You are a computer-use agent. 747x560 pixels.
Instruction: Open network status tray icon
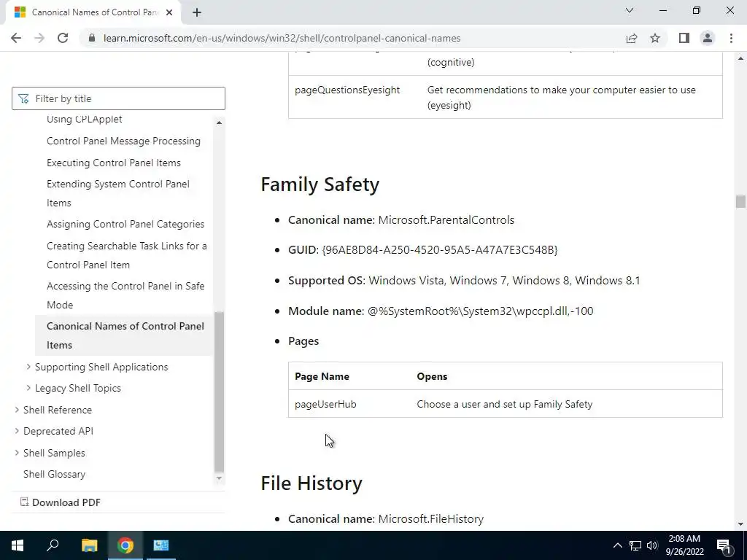tap(635, 545)
